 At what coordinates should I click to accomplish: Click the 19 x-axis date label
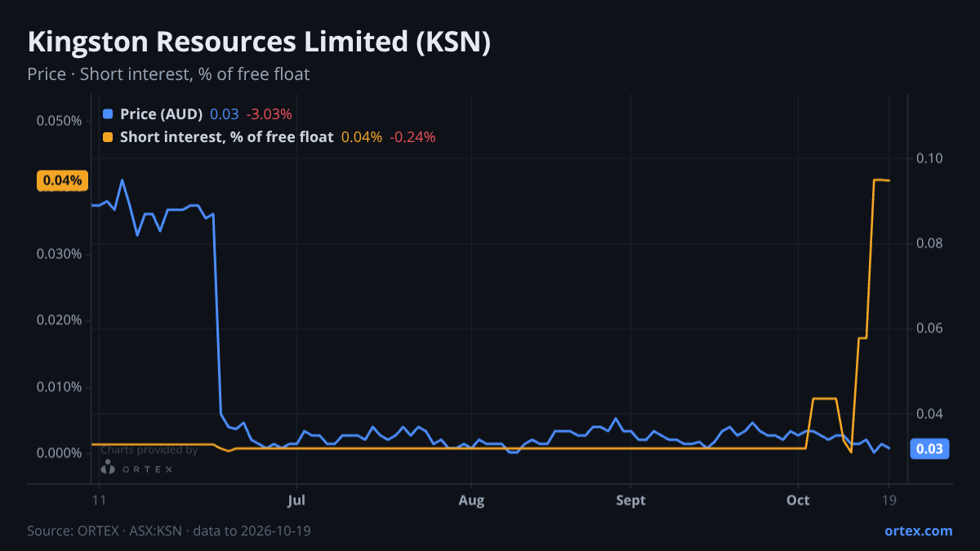tap(888, 500)
